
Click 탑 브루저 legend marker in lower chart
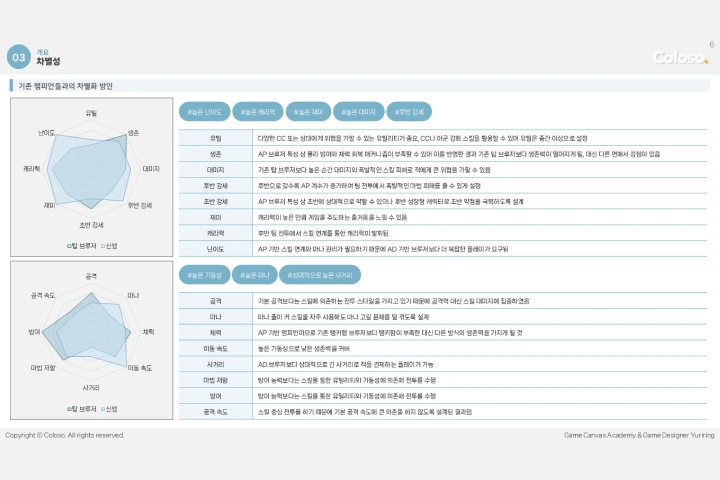(x=69, y=409)
